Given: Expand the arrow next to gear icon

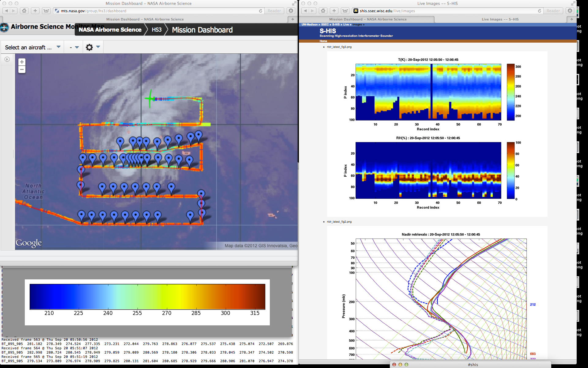Looking at the screenshot, I should click(x=98, y=47).
